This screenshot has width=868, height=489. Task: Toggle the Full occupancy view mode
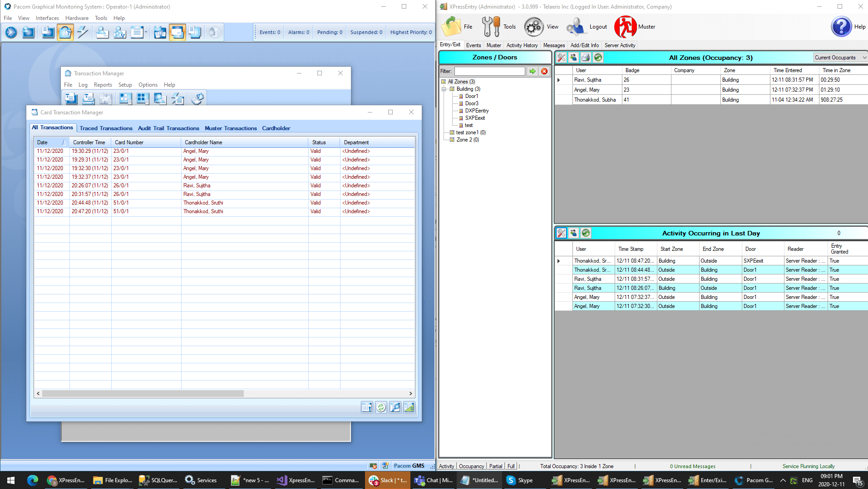(x=511, y=466)
